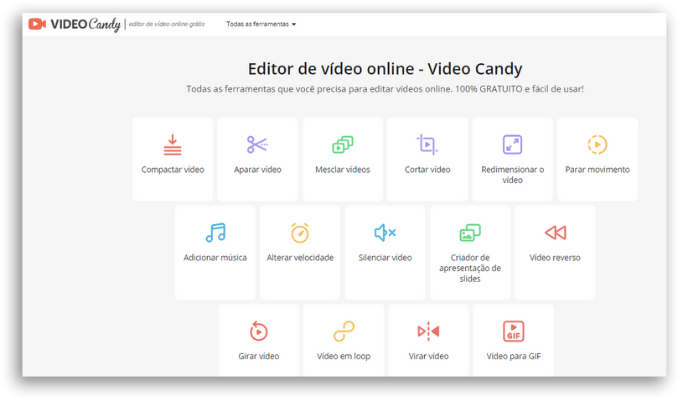Click the Compactar vídeo download icon
This screenshot has width=700, height=400.
[x=172, y=145]
